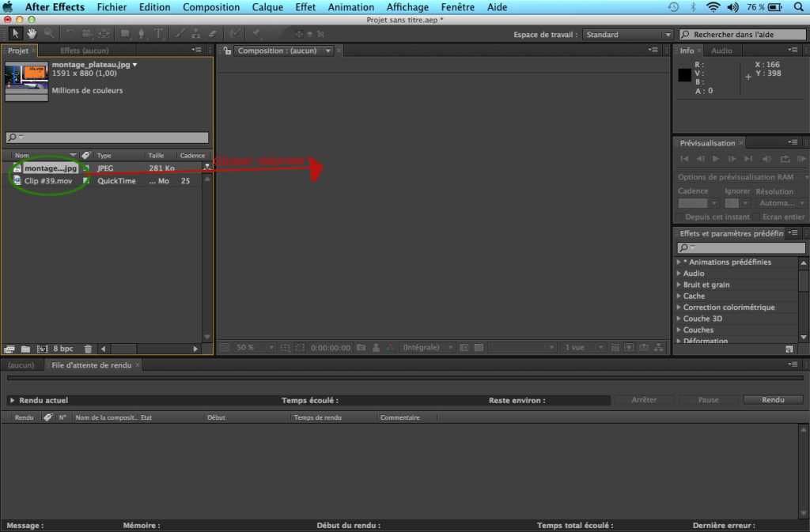The image size is (810, 532).
Task: Select the Eraser tool
Action: point(213,34)
